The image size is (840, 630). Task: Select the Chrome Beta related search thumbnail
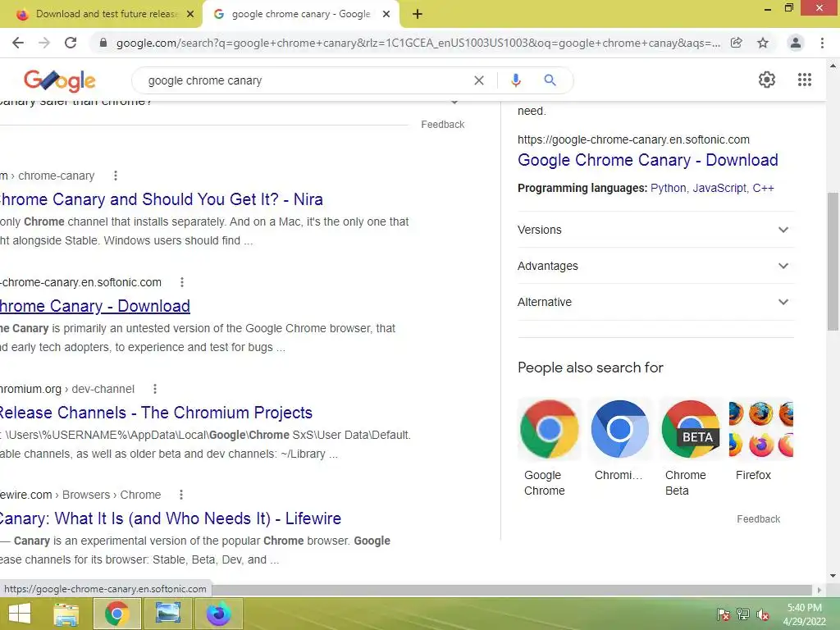tap(691, 429)
